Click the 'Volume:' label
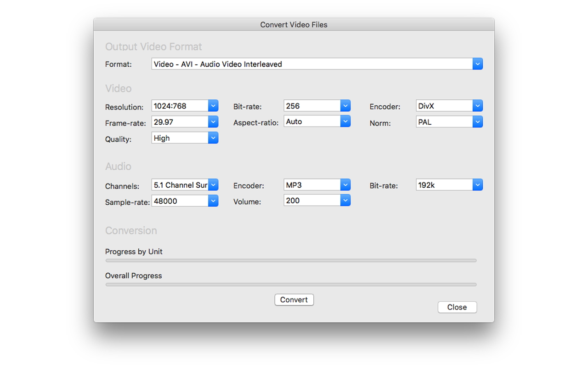The width and height of the screenshot is (588, 368). [247, 202]
